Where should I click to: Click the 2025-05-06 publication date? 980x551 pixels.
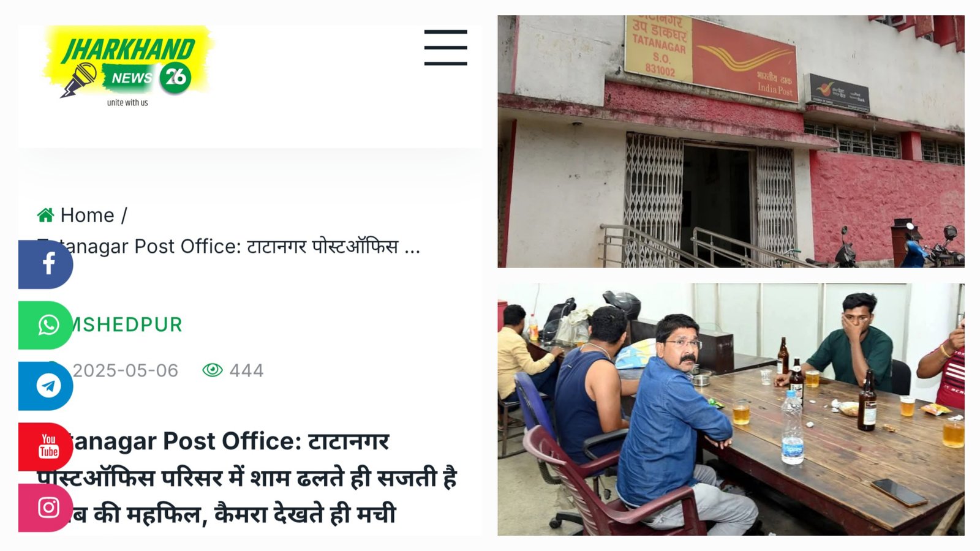pyautogui.click(x=125, y=370)
